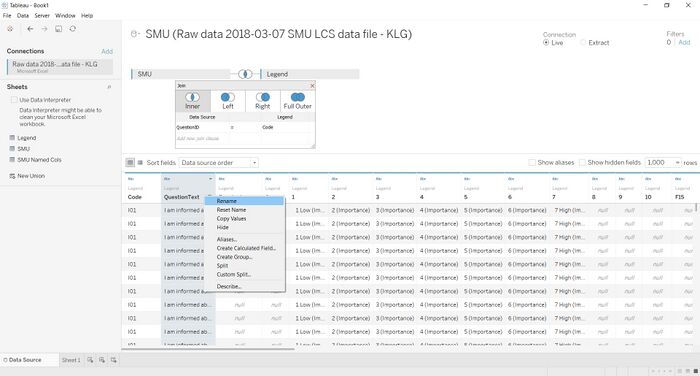Screen dimensions: 700x376
Task: Click the Code join clause field
Action: tap(288, 127)
